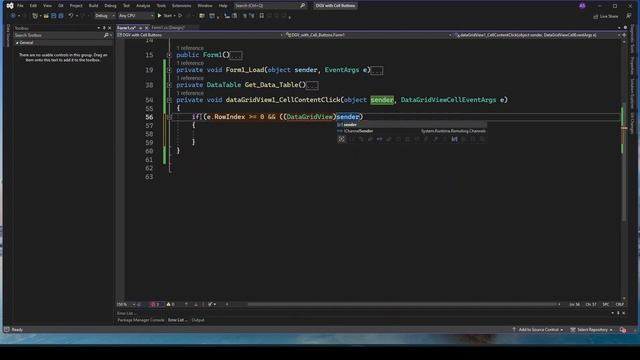640x360 pixels.
Task: Click the Live Share button
Action: pos(606,16)
